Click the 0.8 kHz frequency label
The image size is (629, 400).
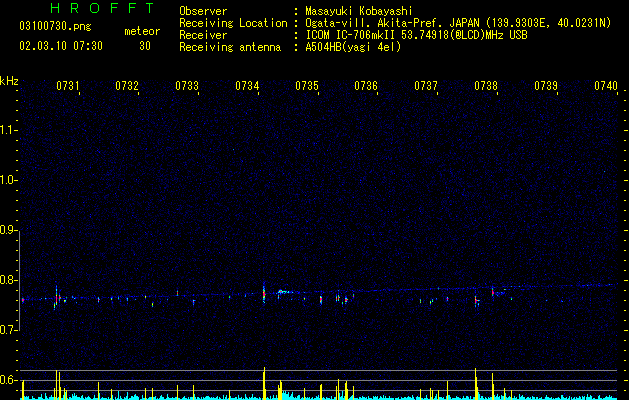pyautogui.click(x=8, y=280)
